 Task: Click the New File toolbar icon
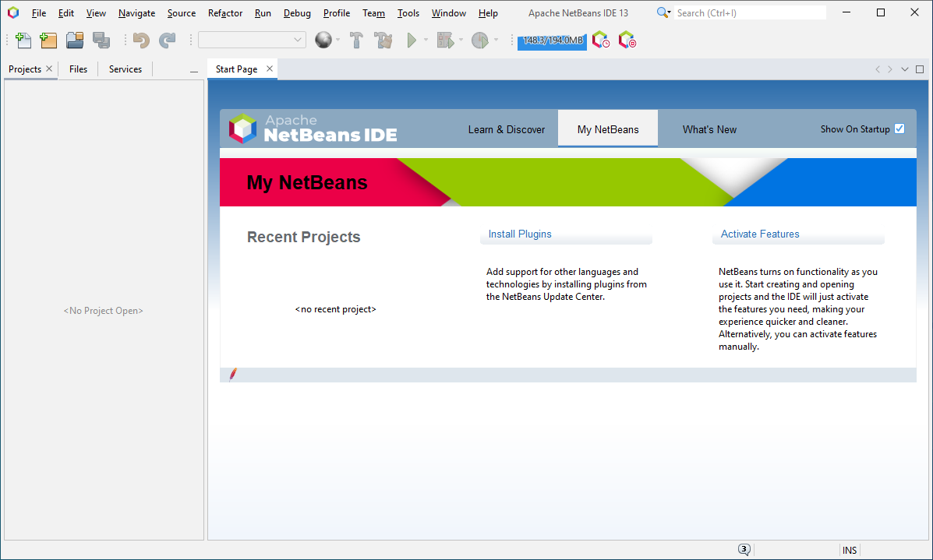coord(23,41)
